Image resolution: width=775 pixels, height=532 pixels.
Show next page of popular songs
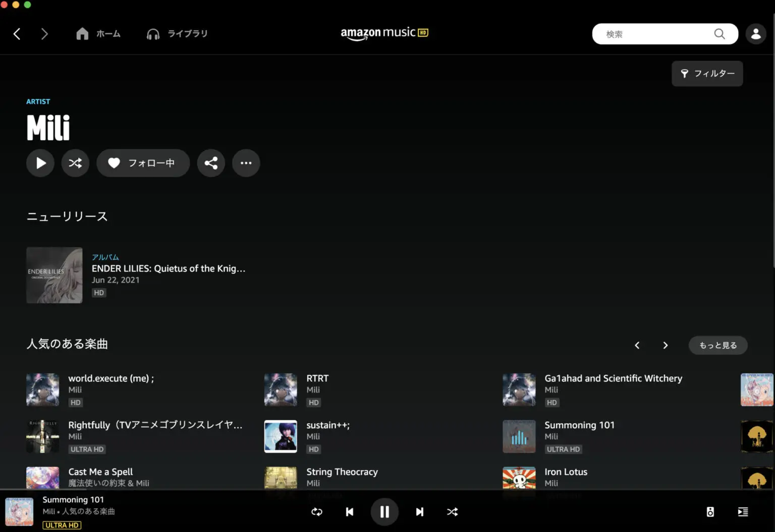coord(665,345)
